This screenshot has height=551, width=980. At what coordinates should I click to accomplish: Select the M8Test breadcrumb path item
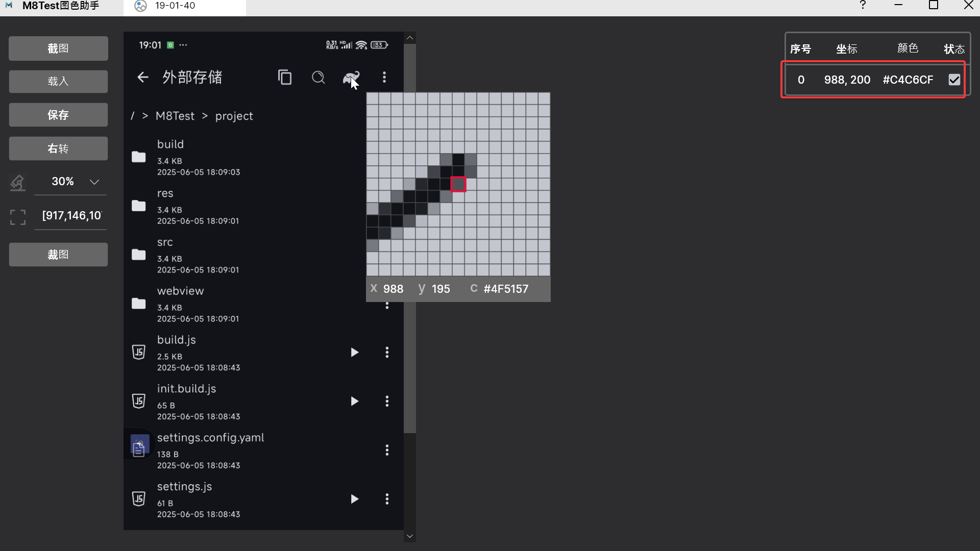click(175, 116)
